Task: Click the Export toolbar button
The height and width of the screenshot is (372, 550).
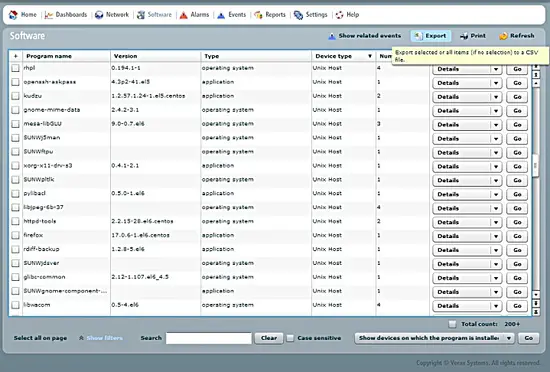Action: click(431, 36)
